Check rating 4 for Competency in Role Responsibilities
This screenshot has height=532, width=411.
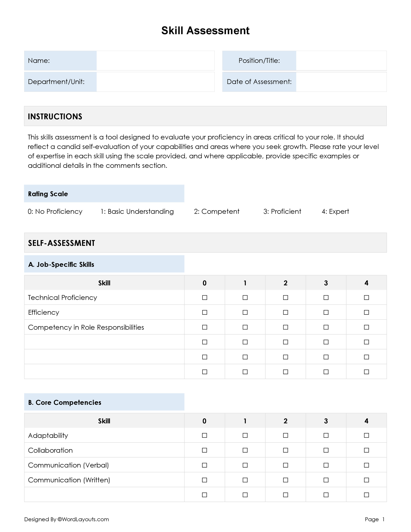[x=366, y=327]
